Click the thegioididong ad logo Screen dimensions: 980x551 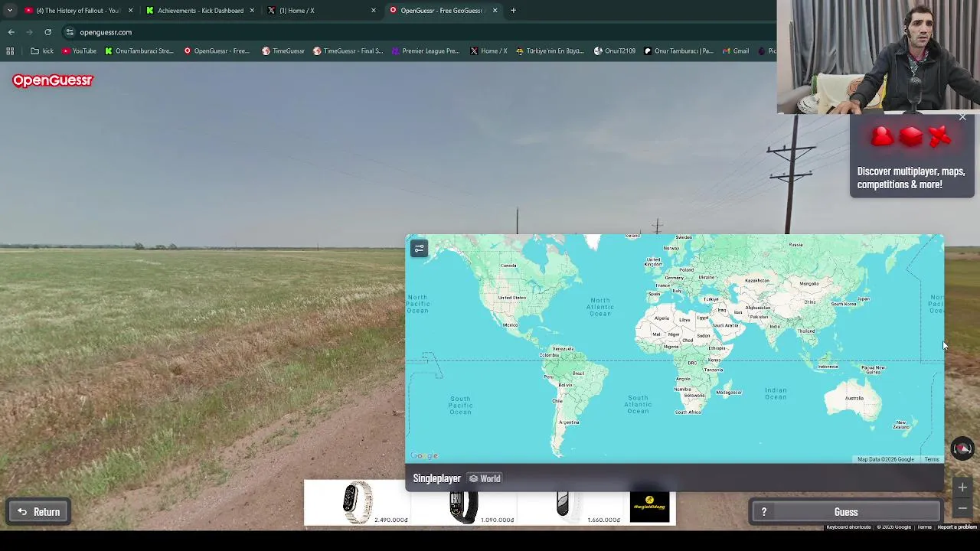click(649, 507)
